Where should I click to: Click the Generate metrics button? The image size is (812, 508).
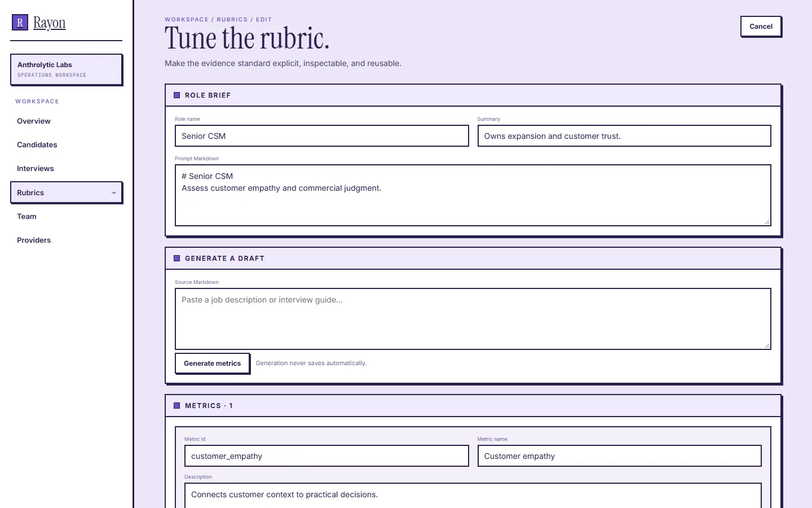coord(212,364)
